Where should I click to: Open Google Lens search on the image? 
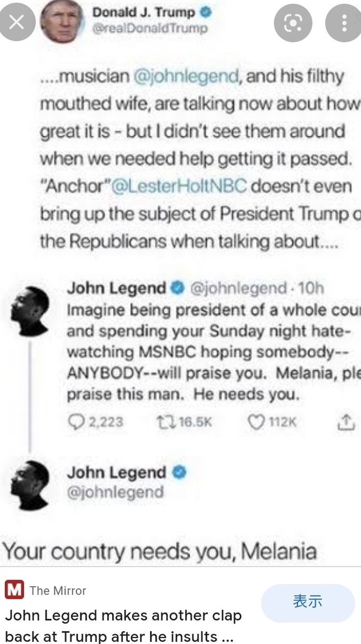292,23
